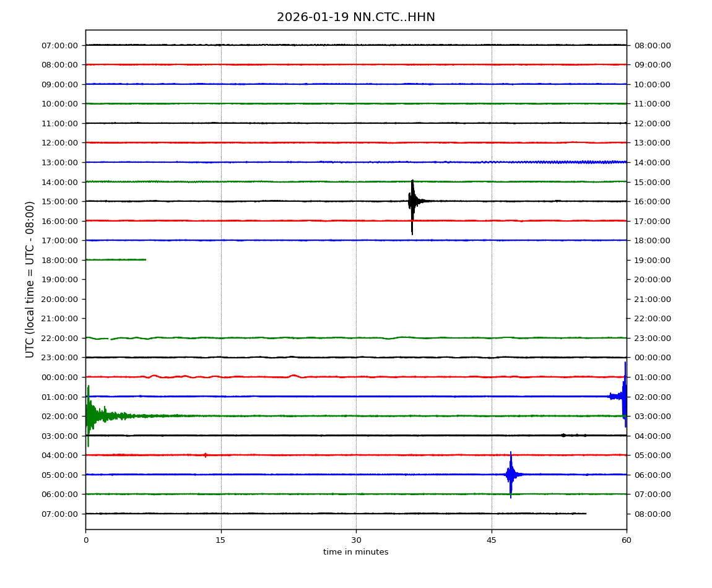The width and height of the screenshot is (712, 588).
Task: Click the plot title 2026-01-19 NN.CTC..HHN
Action: (355, 17)
